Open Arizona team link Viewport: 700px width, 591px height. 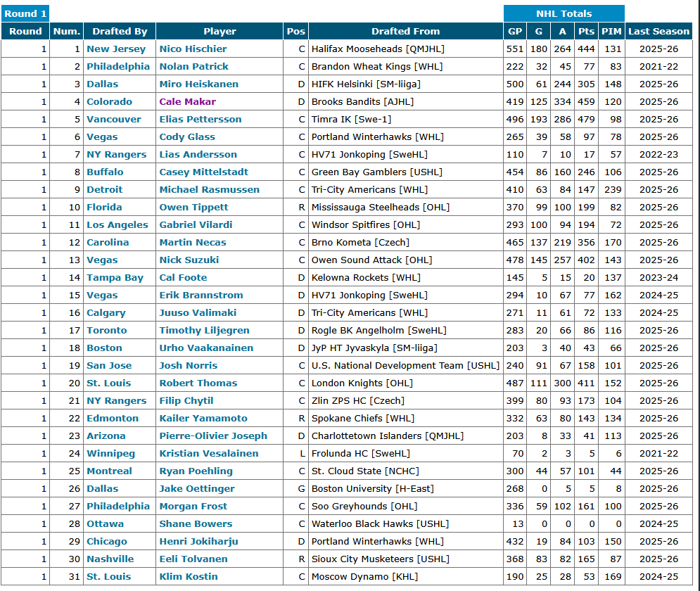[x=106, y=436]
